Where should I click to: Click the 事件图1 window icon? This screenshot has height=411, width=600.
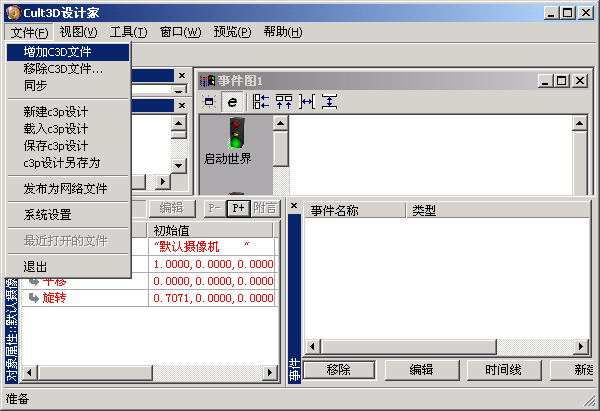207,81
